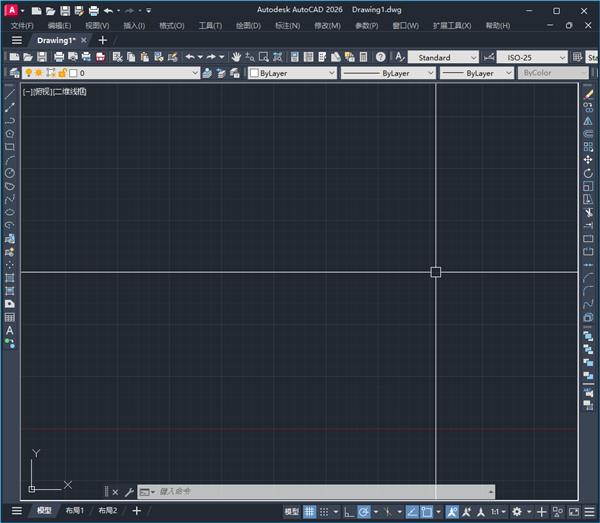Open the Text Style icon
This screenshot has width=600, height=523.
(x=399, y=57)
